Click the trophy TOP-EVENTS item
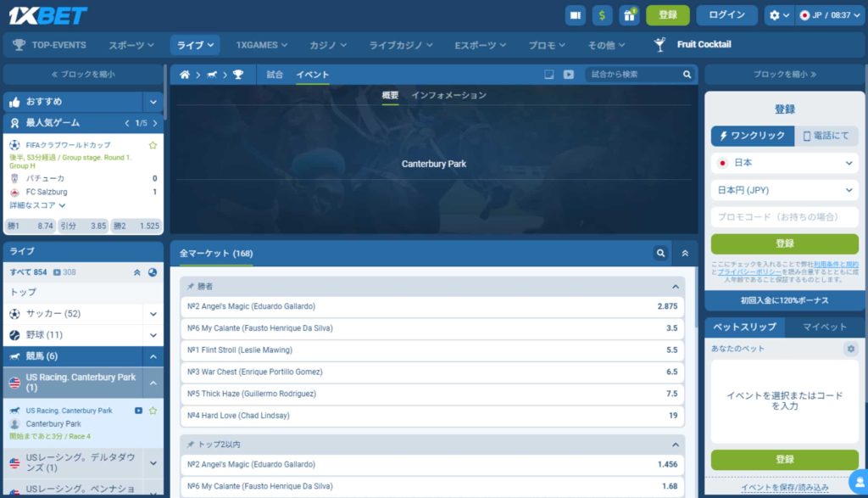868x498 pixels. 49,45
